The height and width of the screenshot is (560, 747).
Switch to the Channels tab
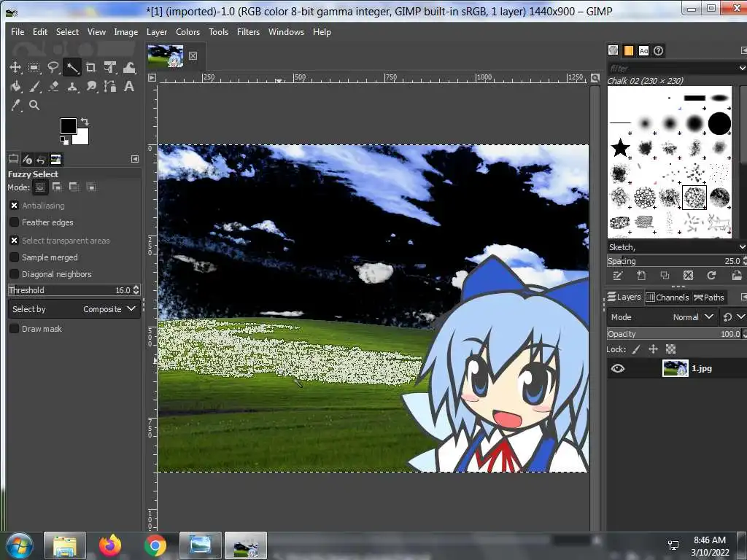coord(667,297)
